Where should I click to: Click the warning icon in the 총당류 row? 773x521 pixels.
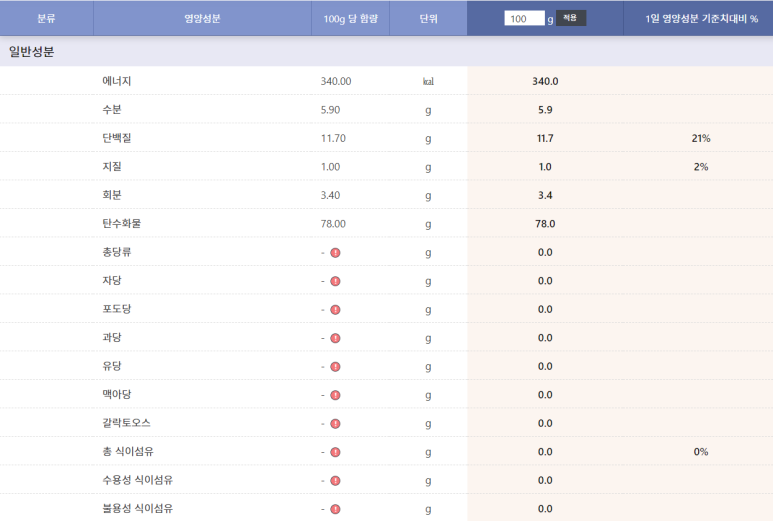coord(335,253)
